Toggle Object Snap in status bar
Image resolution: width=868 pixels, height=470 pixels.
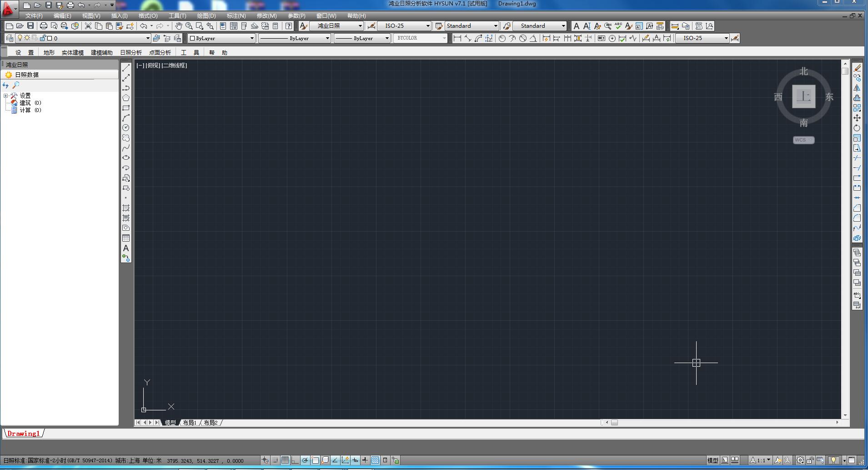(x=315, y=460)
